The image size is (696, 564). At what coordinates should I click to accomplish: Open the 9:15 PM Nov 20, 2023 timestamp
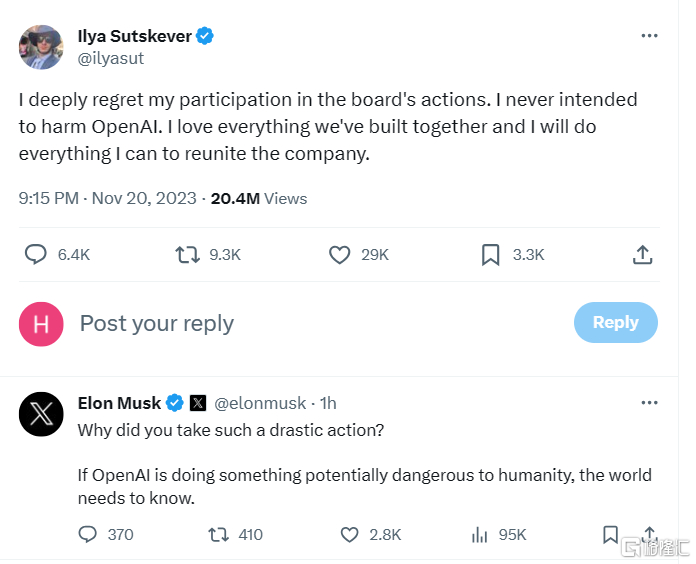pyautogui.click(x=108, y=198)
